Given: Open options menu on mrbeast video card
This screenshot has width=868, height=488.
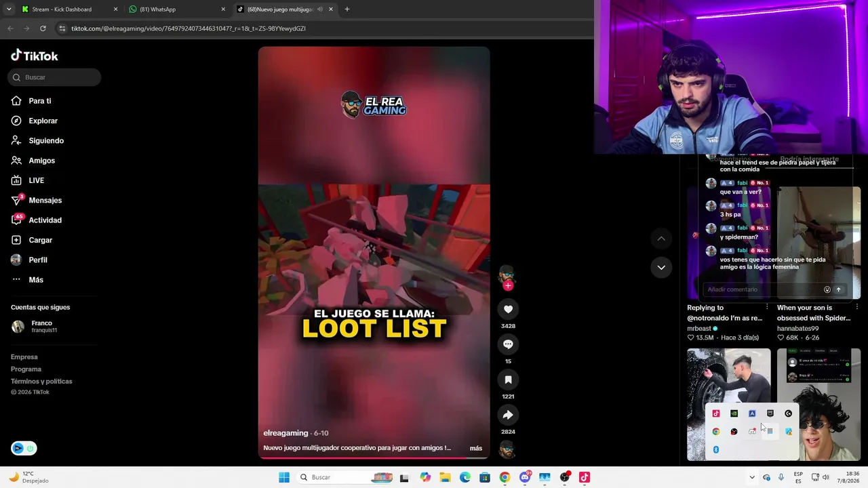Looking at the screenshot, I should tap(767, 308).
